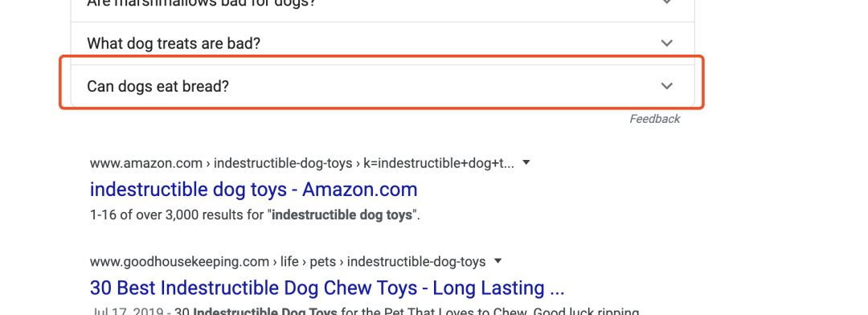This screenshot has height=315, width=868.
Task: Click the www.goodhousekeeping.com domain in breadcrumb
Action: click(x=178, y=261)
